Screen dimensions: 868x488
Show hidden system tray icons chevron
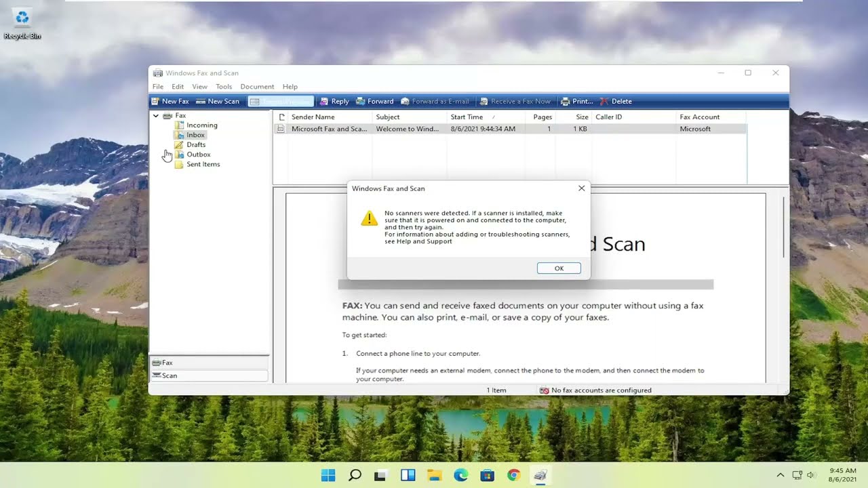780,475
